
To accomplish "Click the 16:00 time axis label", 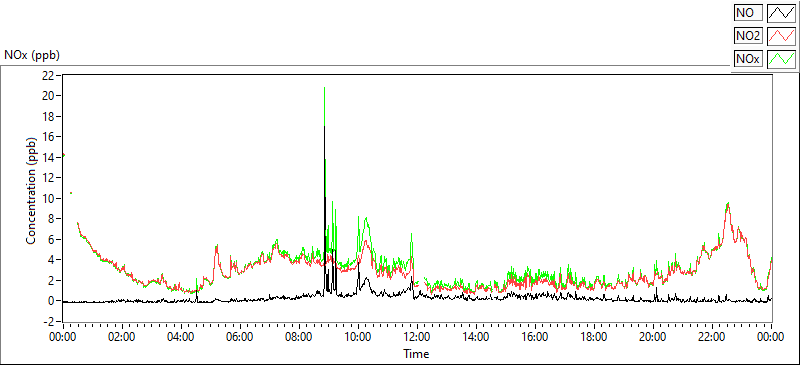I will pos(535,336).
